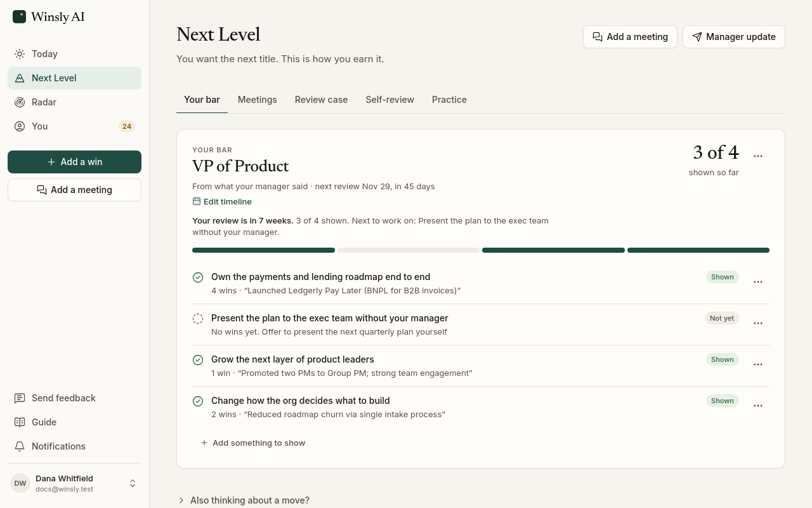812x508 pixels.
Task: Open more options for payments roadmap row
Action: click(758, 282)
